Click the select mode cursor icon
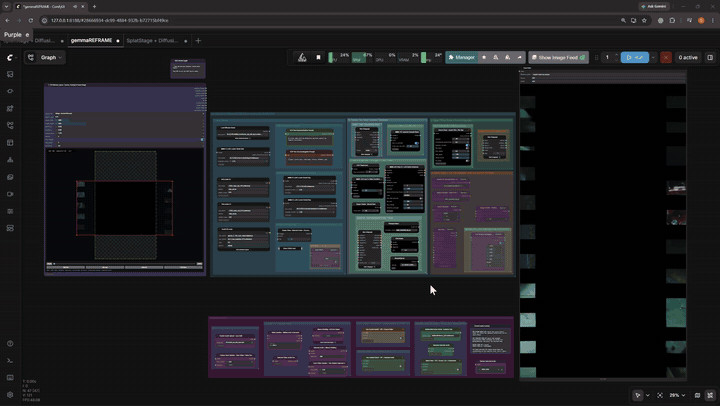Screen dimensions: 720x406 coord(637,395)
